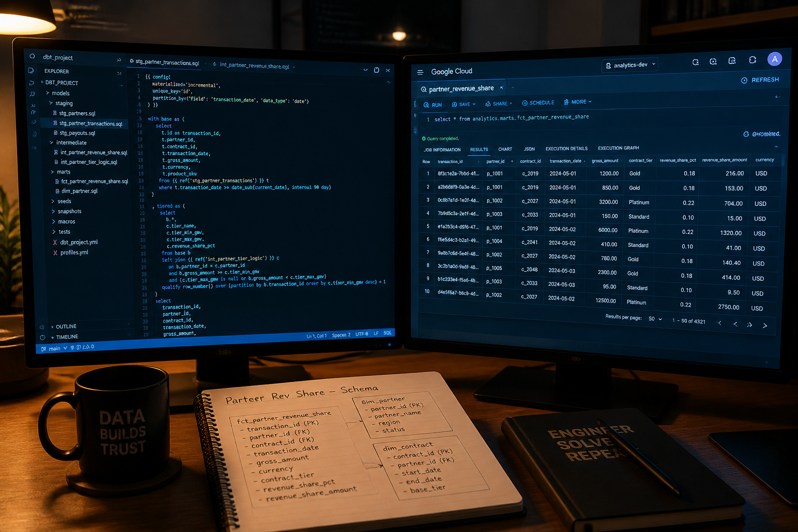Open the SHARE dropdown in the query toolbar

tap(499, 104)
